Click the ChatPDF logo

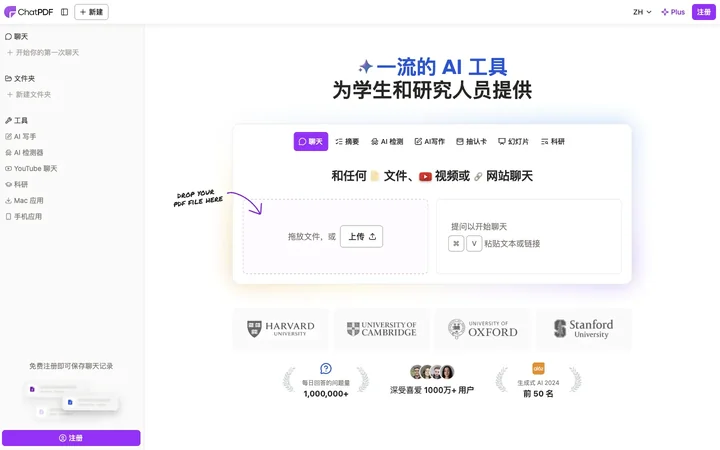[28, 12]
